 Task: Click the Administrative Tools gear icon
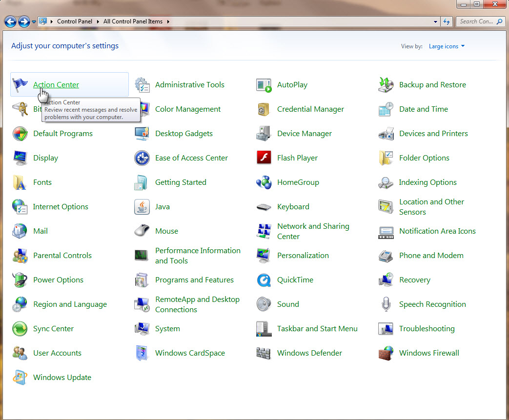[x=142, y=85]
